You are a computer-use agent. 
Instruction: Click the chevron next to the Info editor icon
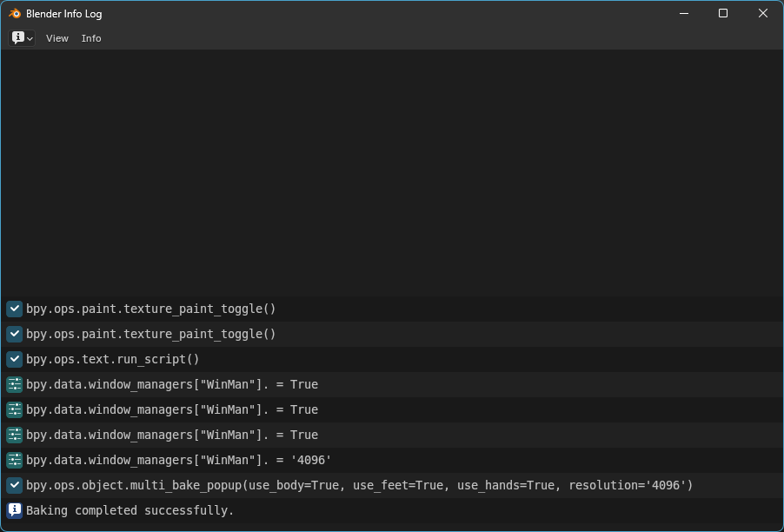[30, 37]
